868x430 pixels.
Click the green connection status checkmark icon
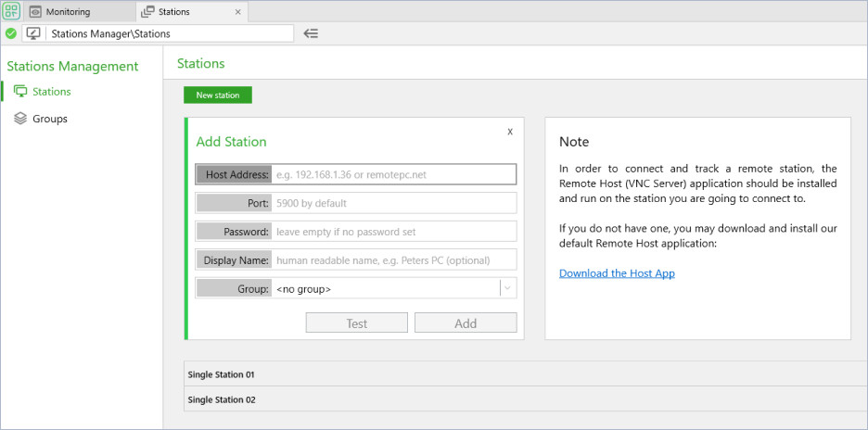click(x=11, y=33)
